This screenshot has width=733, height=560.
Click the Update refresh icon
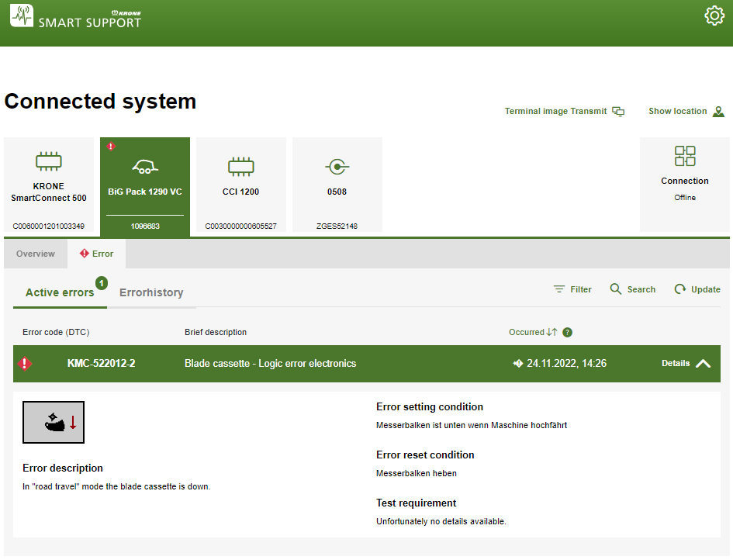(680, 289)
